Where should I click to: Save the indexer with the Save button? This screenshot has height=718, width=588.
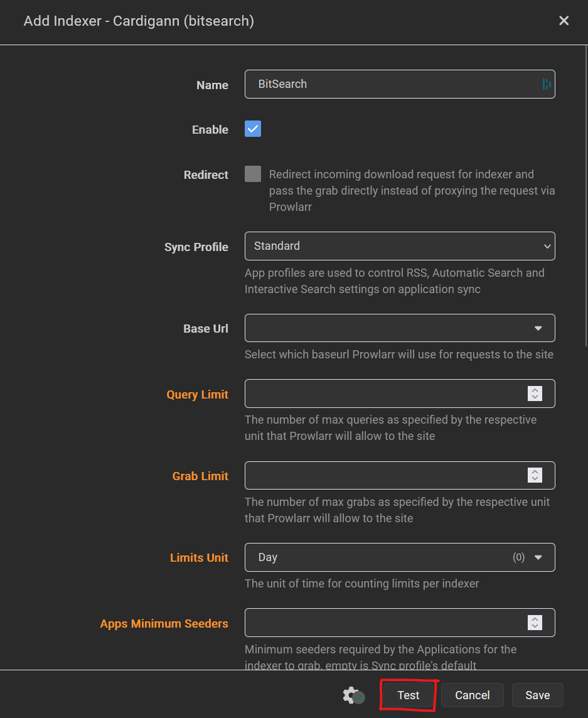(537, 695)
